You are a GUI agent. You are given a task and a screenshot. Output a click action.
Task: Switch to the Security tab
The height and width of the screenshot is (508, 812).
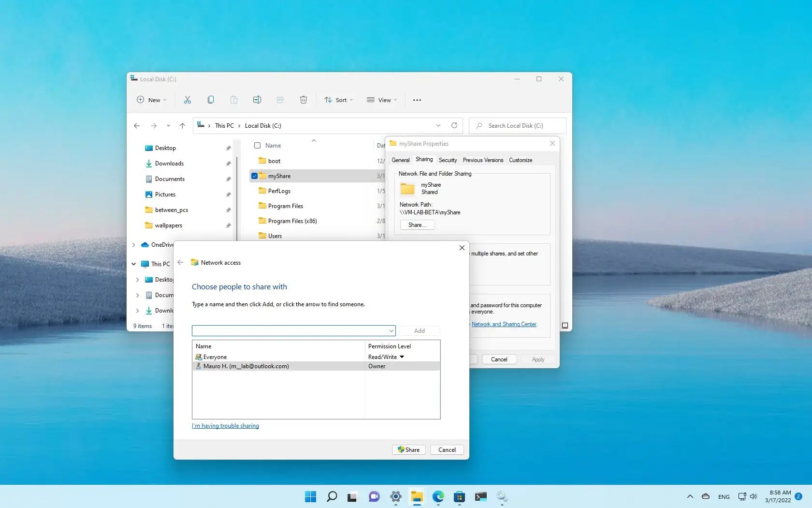tap(448, 160)
